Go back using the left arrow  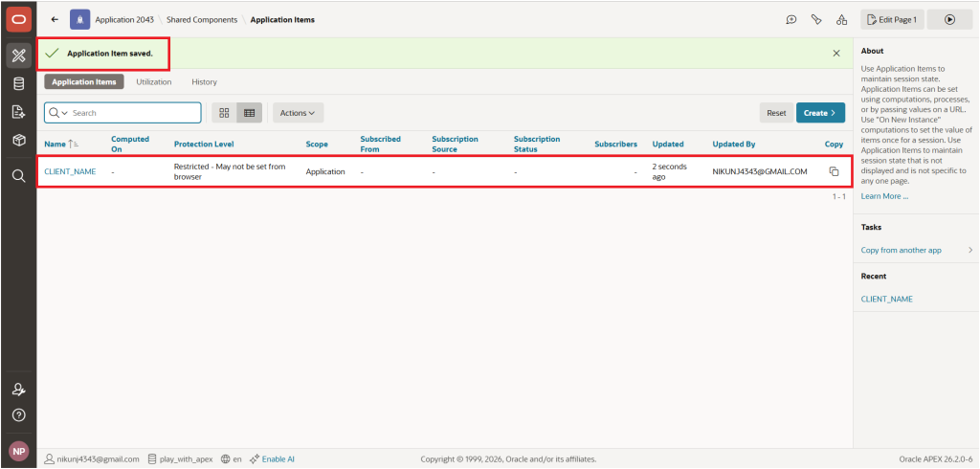55,19
